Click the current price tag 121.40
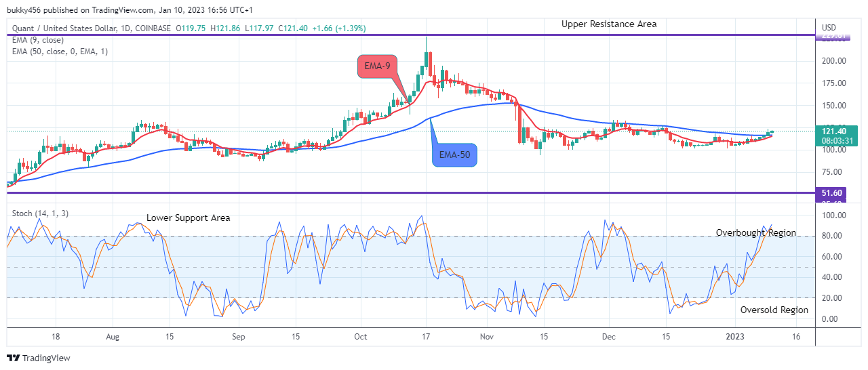868x370 pixels. pyautogui.click(x=835, y=131)
